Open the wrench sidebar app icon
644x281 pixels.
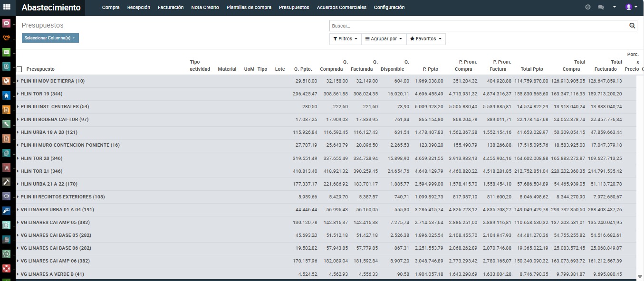tap(7, 124)
